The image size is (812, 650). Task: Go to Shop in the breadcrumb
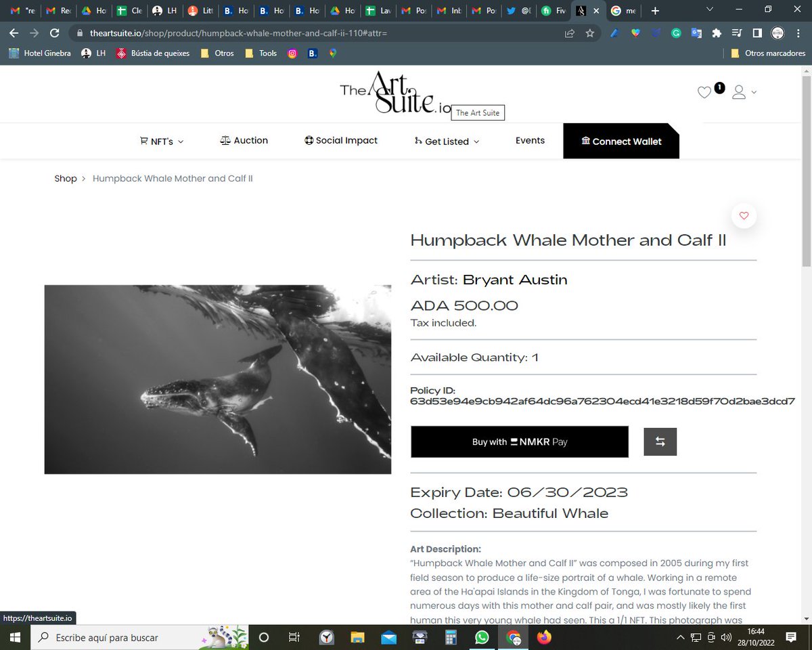66,178
